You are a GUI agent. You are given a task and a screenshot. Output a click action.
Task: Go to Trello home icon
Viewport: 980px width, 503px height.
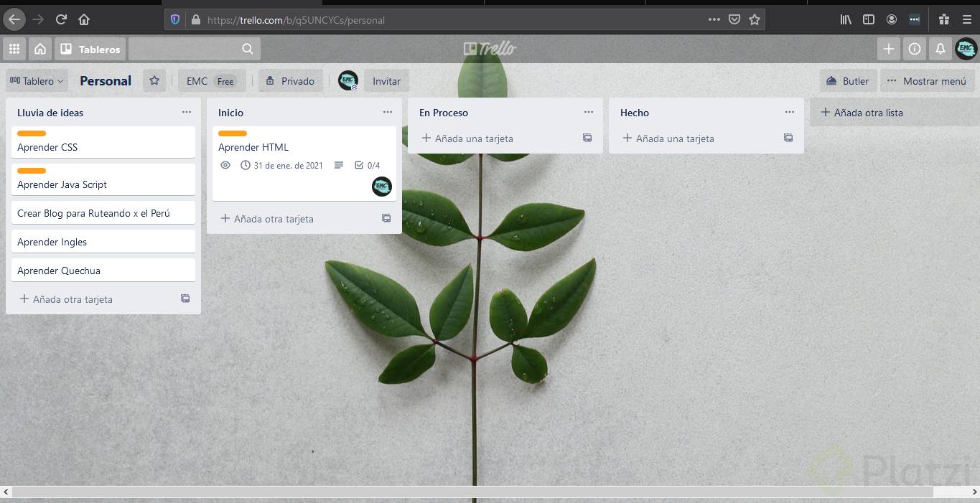click(x=40, y=49)
